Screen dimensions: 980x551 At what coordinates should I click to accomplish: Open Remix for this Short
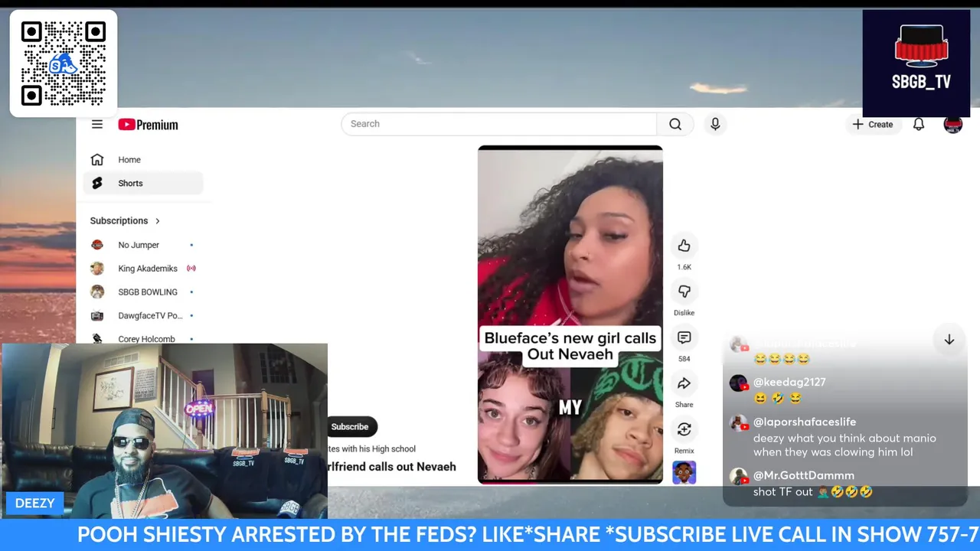pyautogui.click(x=684, y=429)
